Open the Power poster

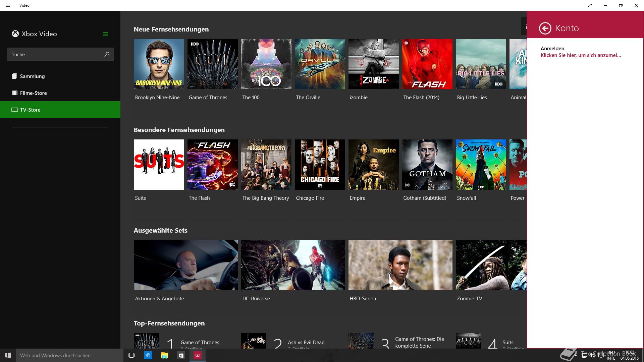[x=518, y=165]
